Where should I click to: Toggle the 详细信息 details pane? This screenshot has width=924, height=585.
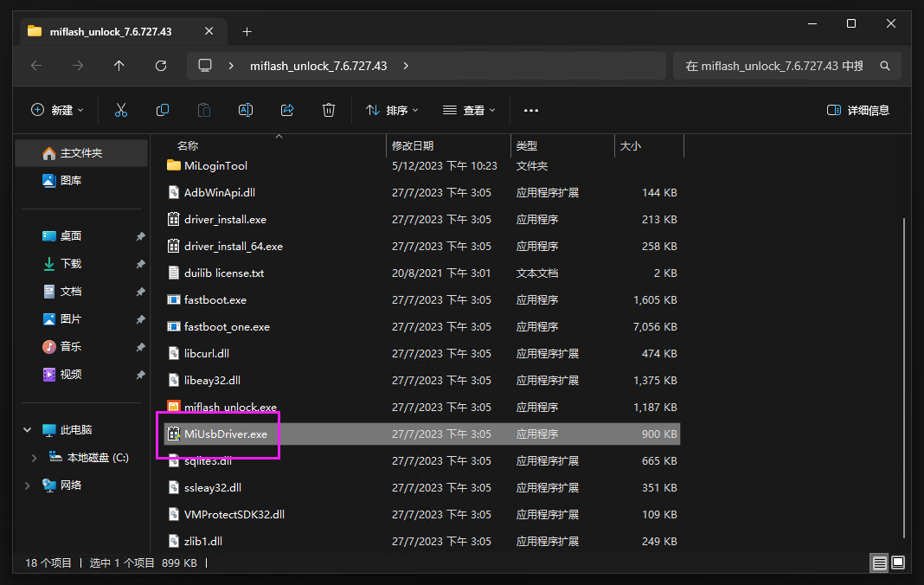[x=858, y=110]
